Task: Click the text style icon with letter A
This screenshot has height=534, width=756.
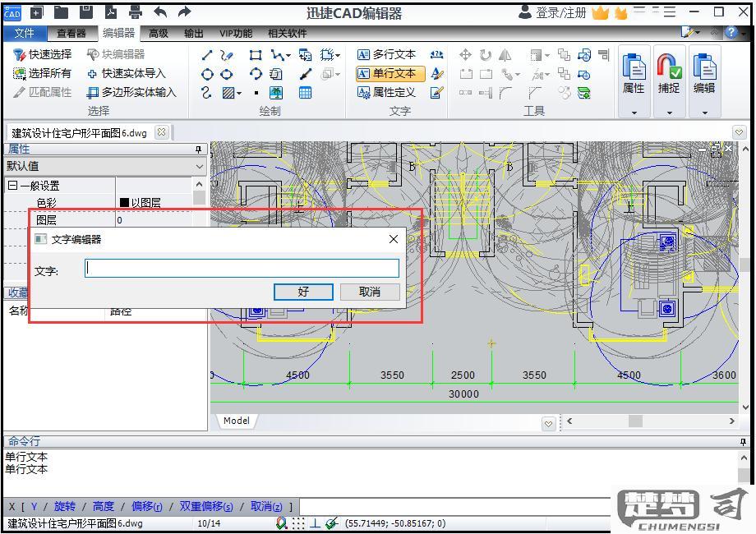Action: click(437, 74)
